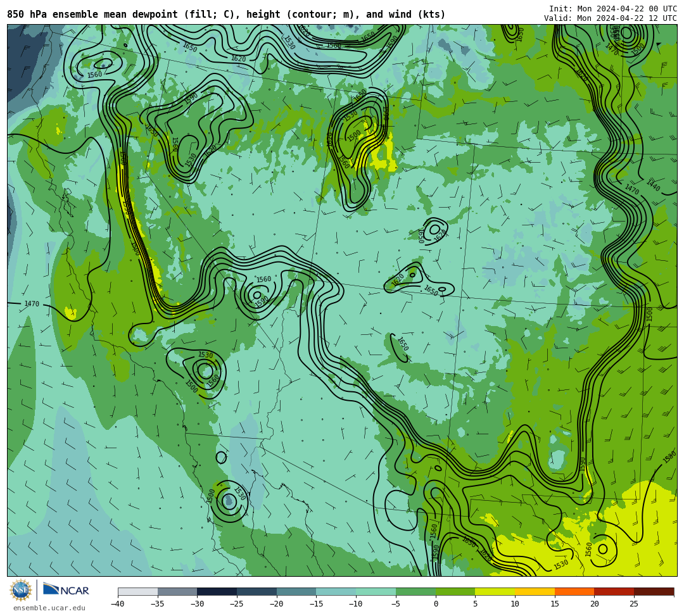Click the dark red 20 to 25 colorbar swatch
The image size is (684, 616).
[x=614, y=591]
